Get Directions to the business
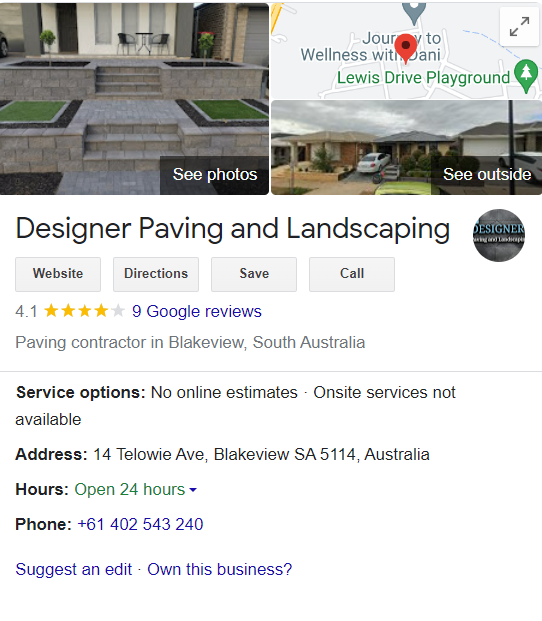 point(156,274)
